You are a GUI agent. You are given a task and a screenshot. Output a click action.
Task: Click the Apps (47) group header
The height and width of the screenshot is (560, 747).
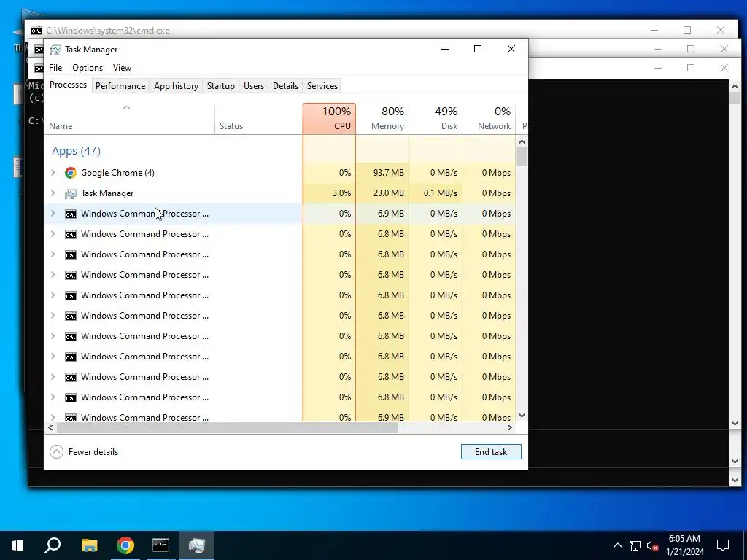[x=76, y=151]
